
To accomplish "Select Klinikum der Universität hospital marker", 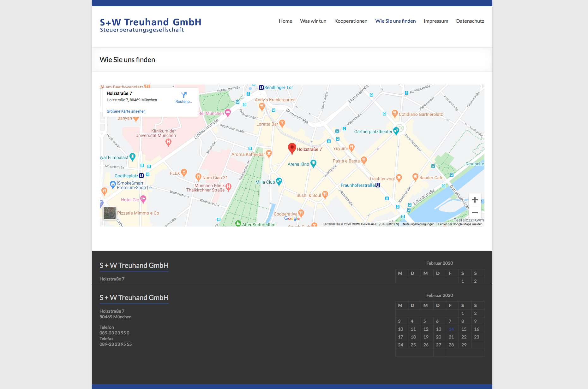I will (x=169, y=142).
